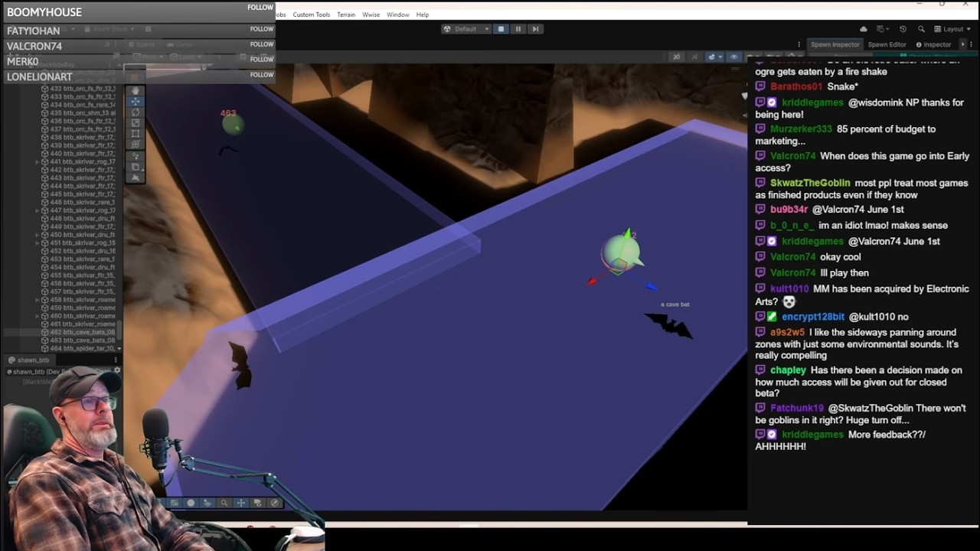This screenshot has height=551, width=980.
Task: Click the Play button
Action: point(501,29)
